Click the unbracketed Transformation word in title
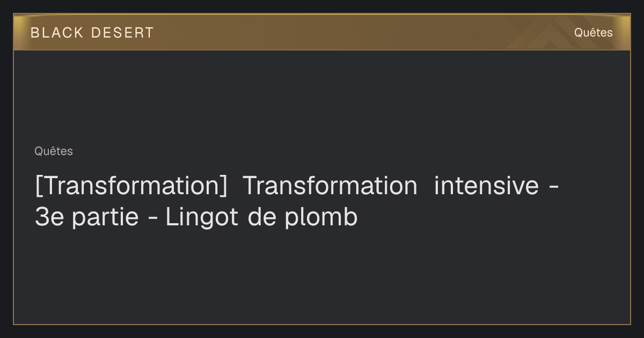This screenshot has height=338, width=644. [330, 186]
